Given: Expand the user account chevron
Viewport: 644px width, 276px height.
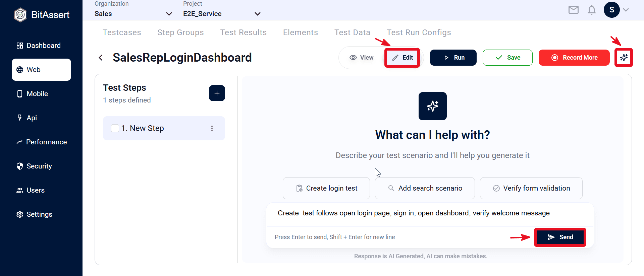Looking at the screenshot, I should 626,10.
